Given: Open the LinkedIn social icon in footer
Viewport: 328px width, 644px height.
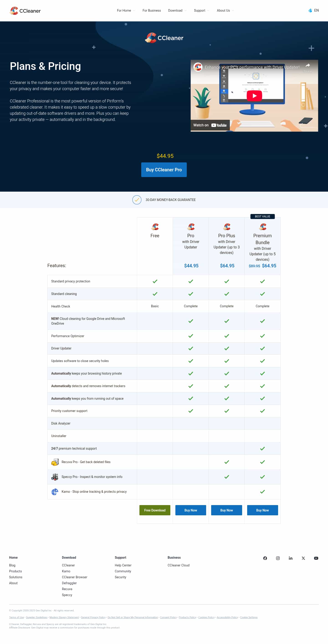Looking at the screenshot, I should [x=291, y=558].
